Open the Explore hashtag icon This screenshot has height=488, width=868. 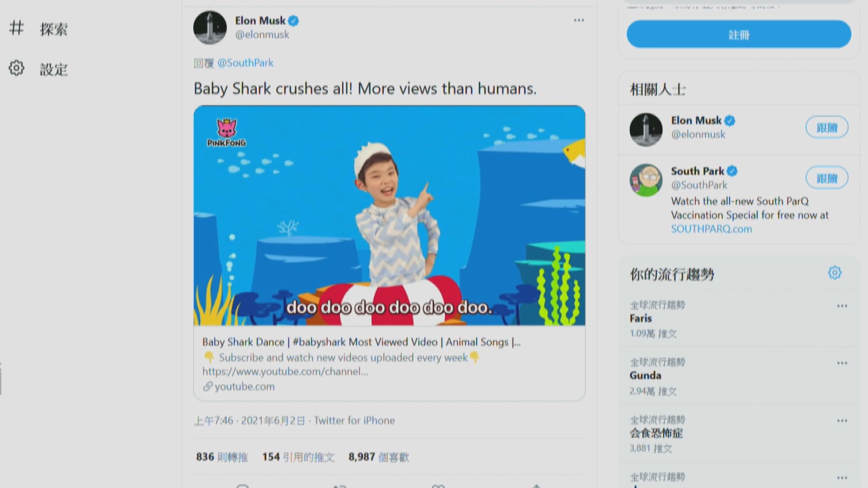[17, 28]
